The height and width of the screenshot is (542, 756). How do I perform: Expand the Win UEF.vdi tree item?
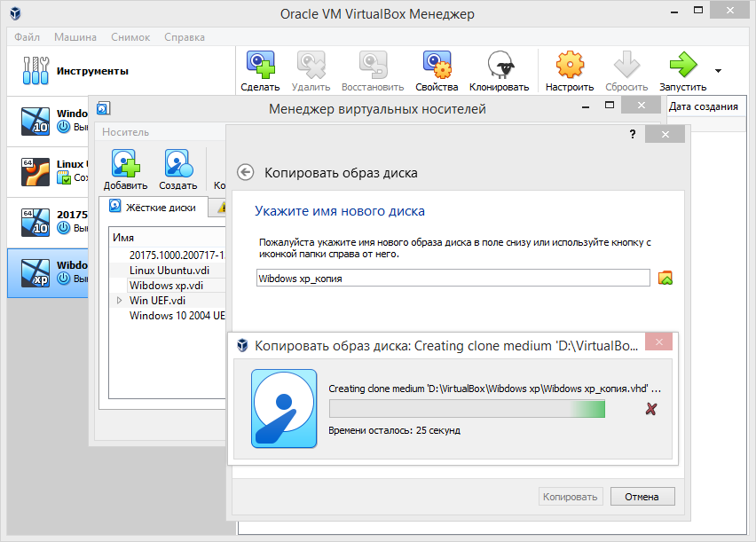click(119, 301)
